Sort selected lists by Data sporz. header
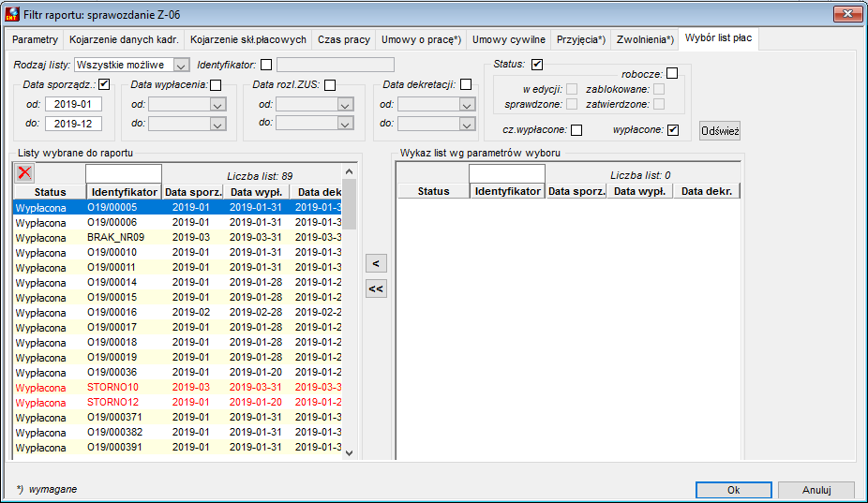 [193, 192]
